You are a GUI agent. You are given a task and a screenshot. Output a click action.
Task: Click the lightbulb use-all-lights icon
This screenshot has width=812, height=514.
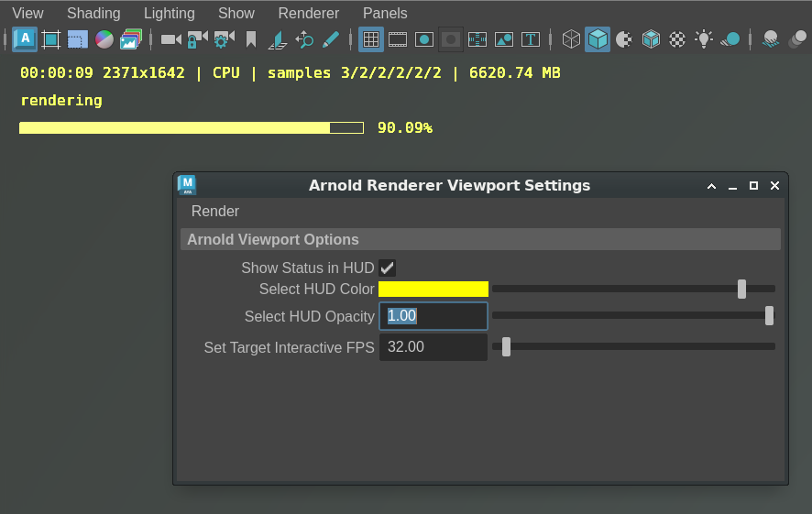tap(703, 39)
